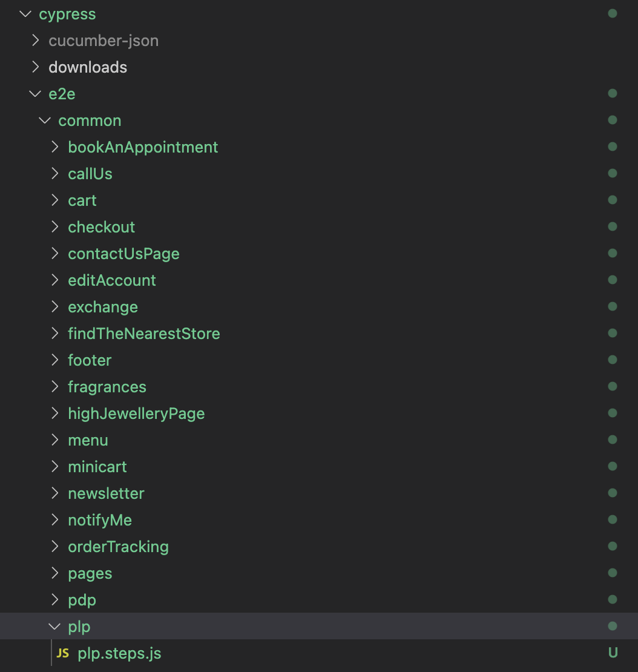Collapse the common folder
638x672 pixels.
point(44,120)
